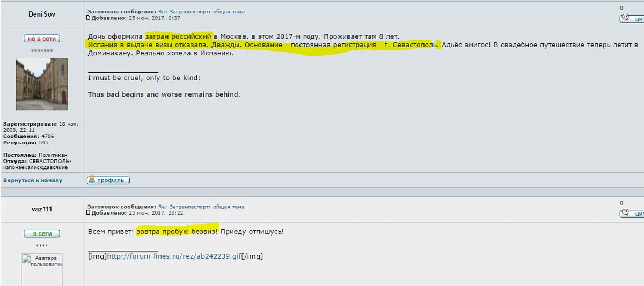Click the 'не в сети' offline status badge
The image size is (644, 286).
click(42, 39)
